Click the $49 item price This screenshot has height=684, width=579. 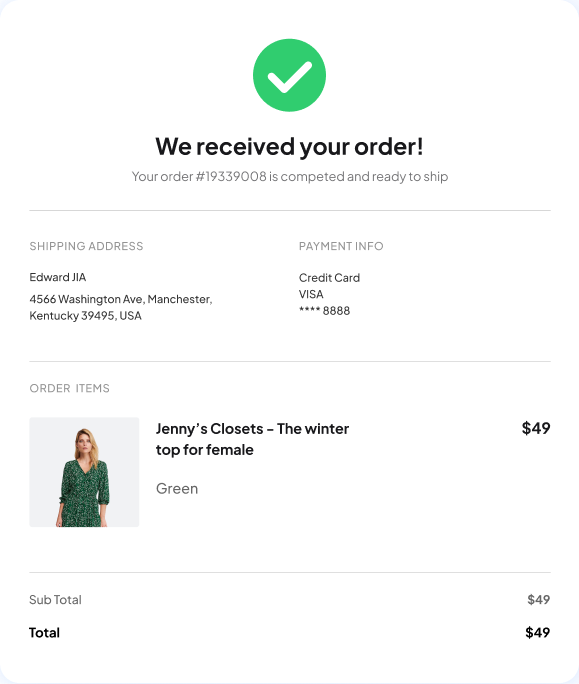click(536, 428)
